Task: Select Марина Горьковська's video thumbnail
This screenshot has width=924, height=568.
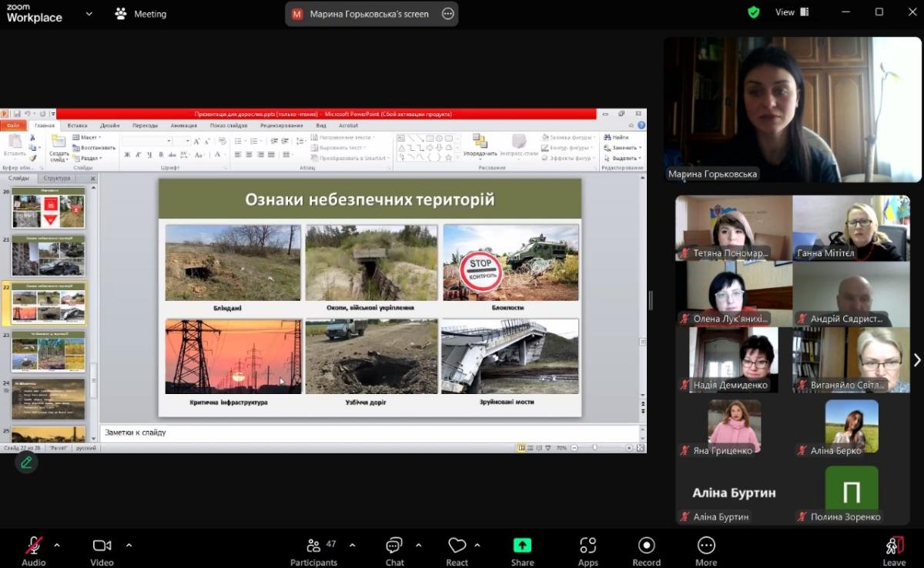Action: click(x=792, y=109)
